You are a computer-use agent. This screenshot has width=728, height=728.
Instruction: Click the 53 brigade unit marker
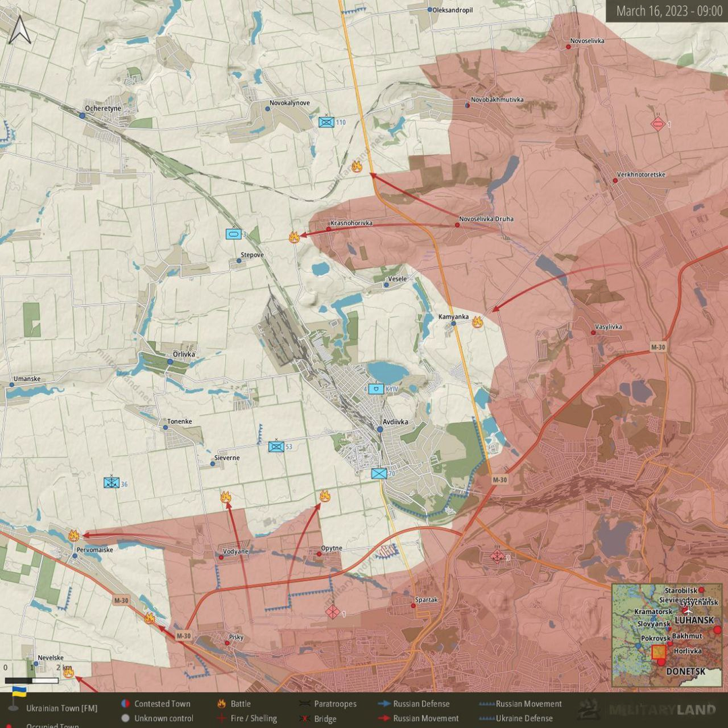point(276,446)
